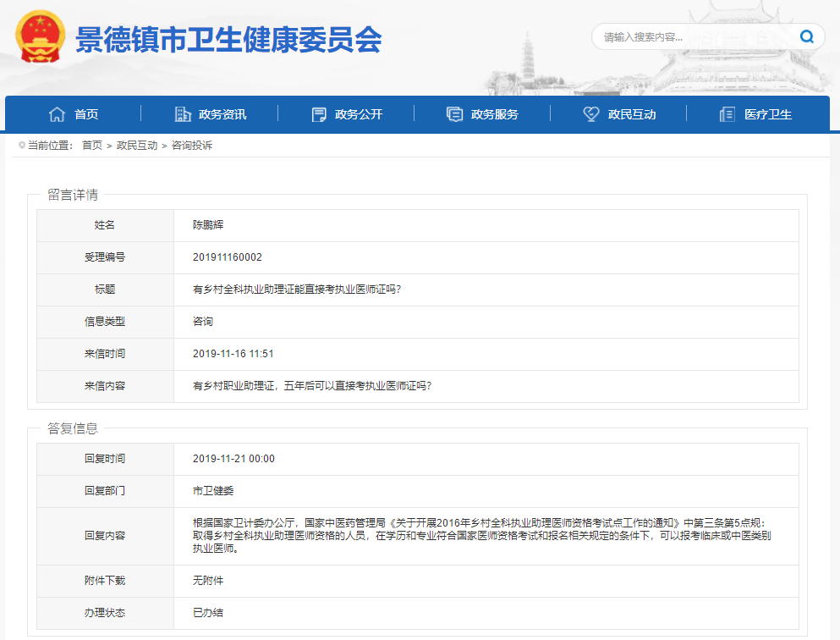Click the icon beside 医疗卫生
The height and width of the screenshot is (640, 840).
(x=727, y=114)
